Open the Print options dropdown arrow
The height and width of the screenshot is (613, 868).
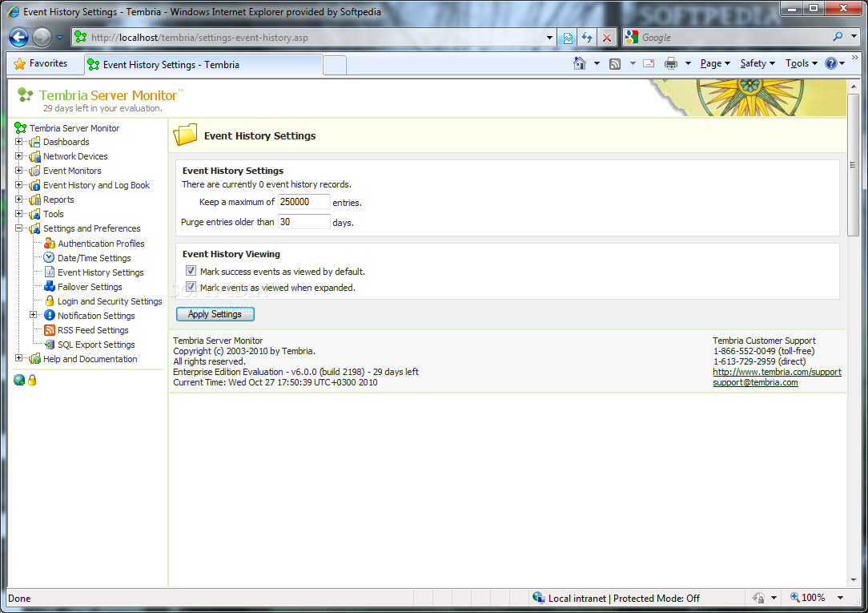688,63
